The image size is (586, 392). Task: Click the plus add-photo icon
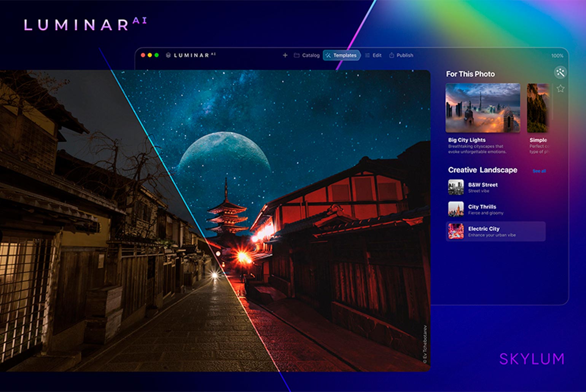285,55
